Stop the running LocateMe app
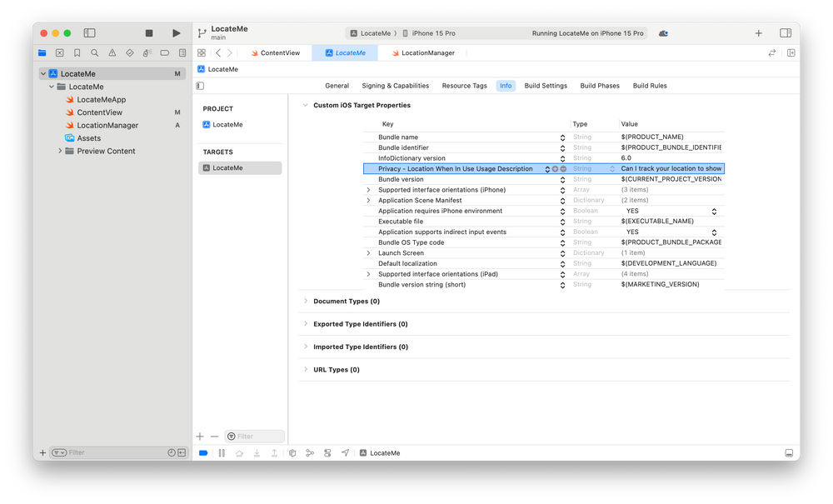Viewport: 833px width, 504px height. pos(150,32)
